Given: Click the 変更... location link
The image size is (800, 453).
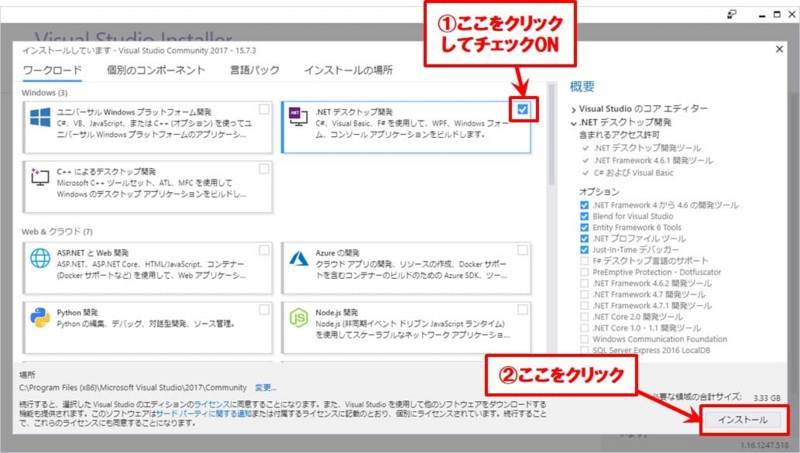Looking at the screenshot, I should (x=265, y=388).
